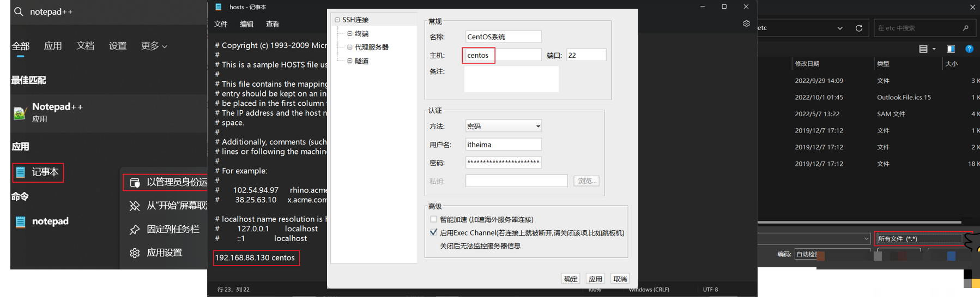Click the 名称 CentOS系统 field
The height and width of the screenshot is (306, 980).
click(503, 37)
